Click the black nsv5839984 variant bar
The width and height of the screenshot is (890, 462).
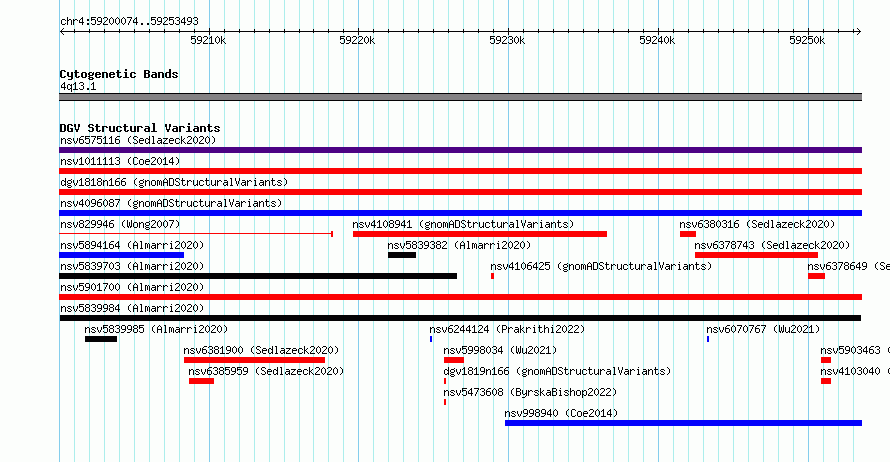[x=460, y=318]
